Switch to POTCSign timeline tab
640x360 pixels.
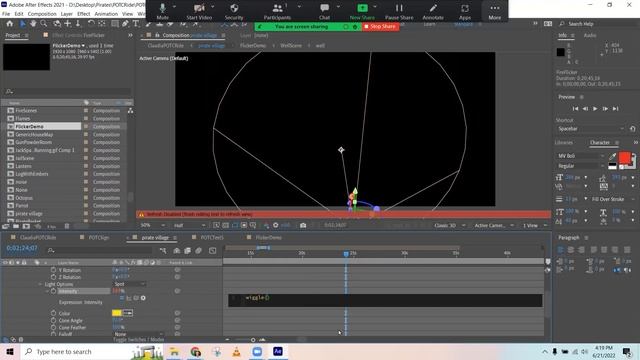pyautogui.click(x=98, y=238)
